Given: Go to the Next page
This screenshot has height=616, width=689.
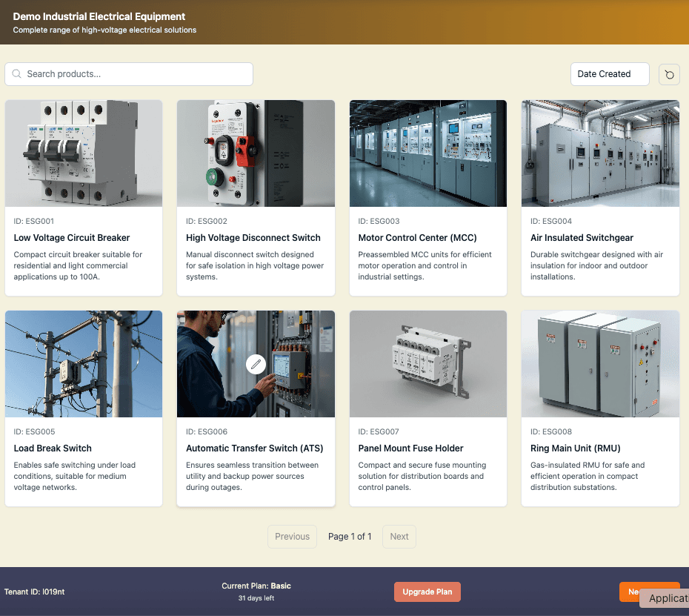Looking at the screenshot, I should click(x=399, y=537).
